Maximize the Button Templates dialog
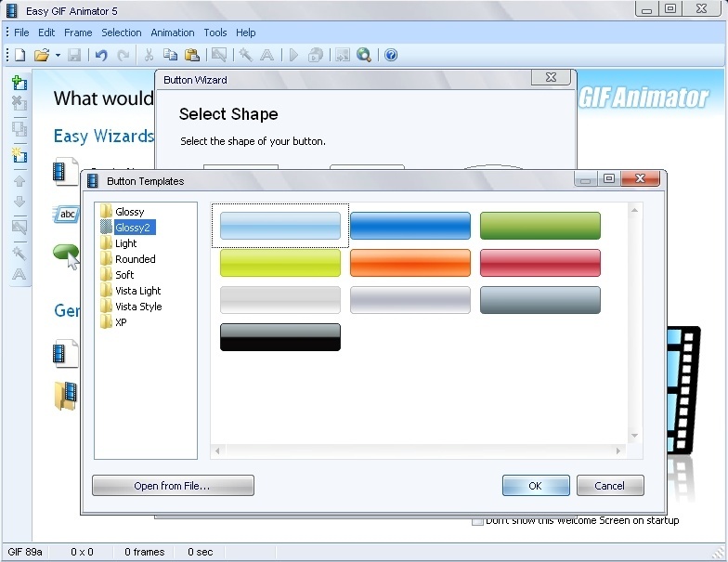The width and height of the screenshot is (728, 562). 609,178
